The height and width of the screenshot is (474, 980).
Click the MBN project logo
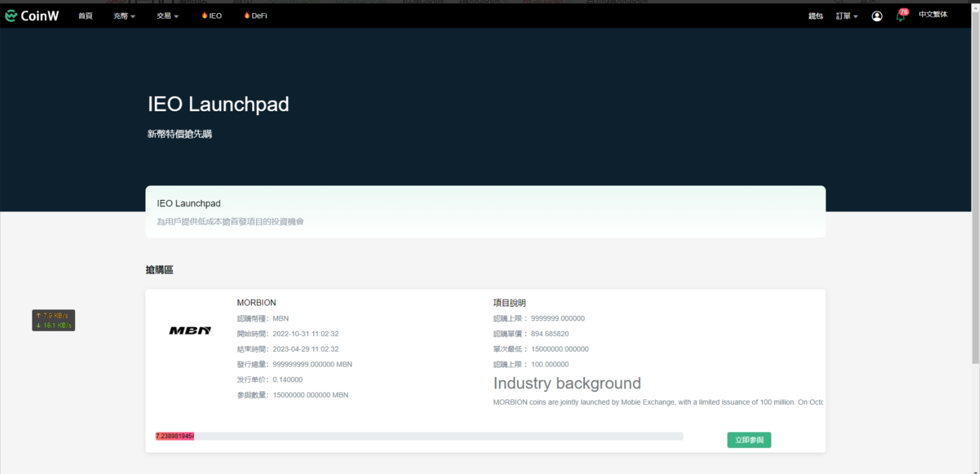pos(190,330)
